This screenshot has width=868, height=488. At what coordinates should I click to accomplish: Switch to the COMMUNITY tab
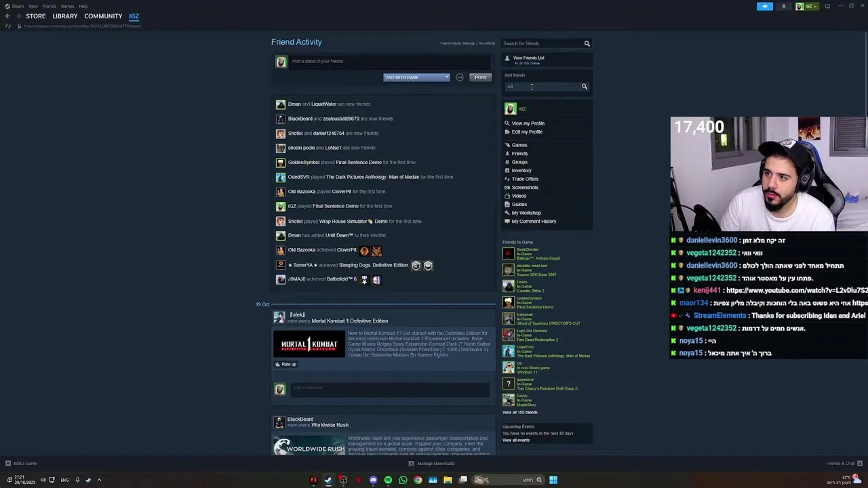coord(103,16)
